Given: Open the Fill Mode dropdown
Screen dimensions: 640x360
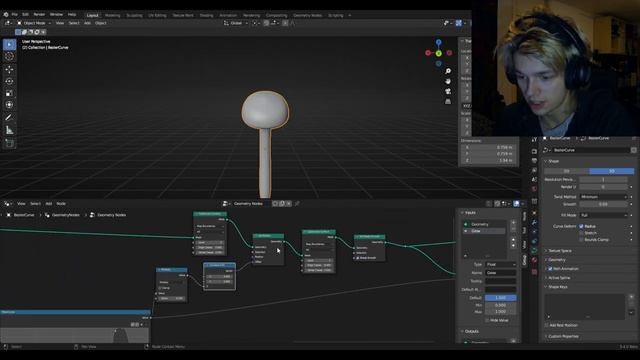Looking at the screenshot, I should (x=603, y=215).
